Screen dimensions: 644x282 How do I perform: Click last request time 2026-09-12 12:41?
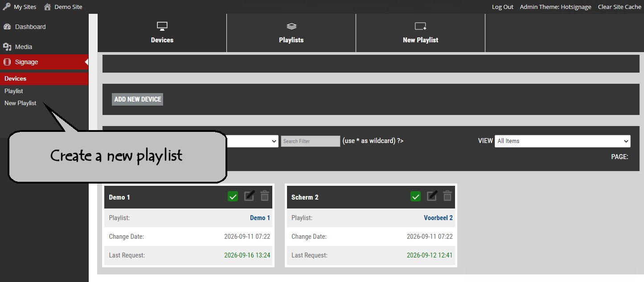click(x=430, y=255)
